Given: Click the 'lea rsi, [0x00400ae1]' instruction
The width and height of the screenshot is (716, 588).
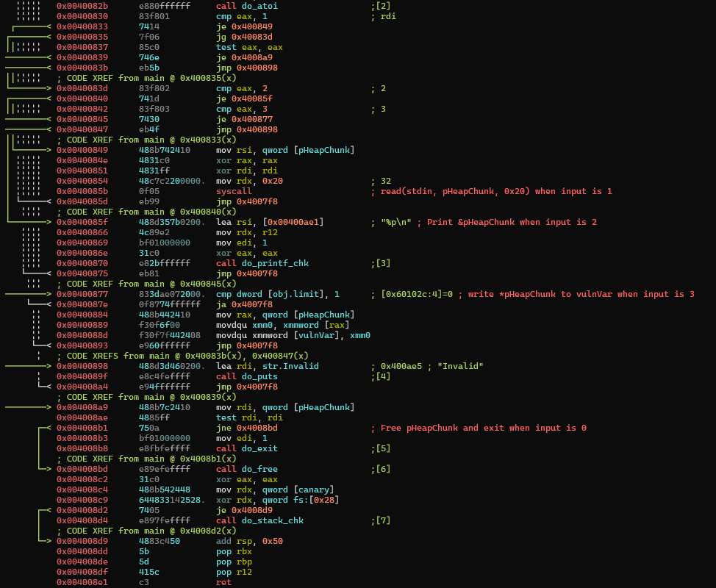Looking at the screenshot, I should [270, 222].
